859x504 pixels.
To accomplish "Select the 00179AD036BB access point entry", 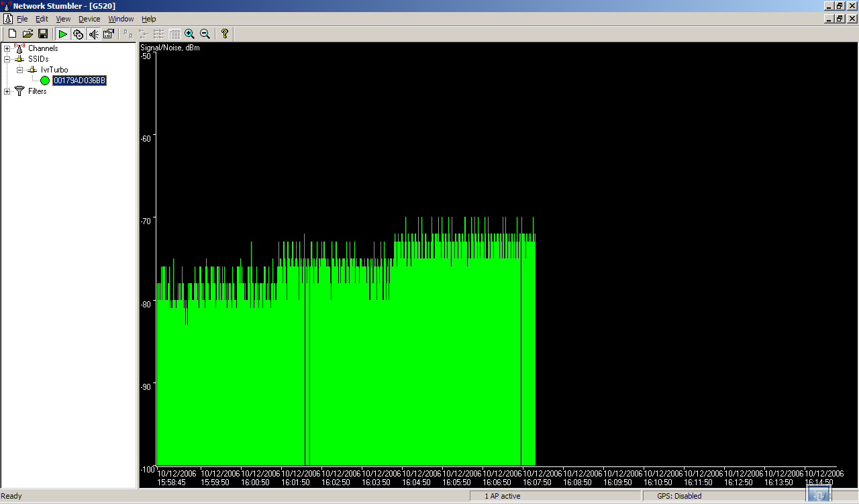I will pyautogui.click(x=79, y=81).
